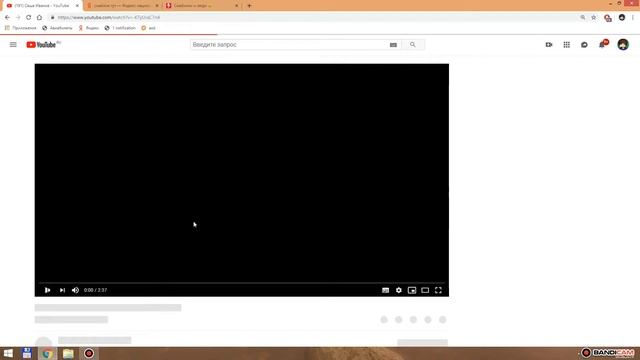Screen dimensions: 640x360
Task: Skip to the next video
Action: (x=62, y=290)
